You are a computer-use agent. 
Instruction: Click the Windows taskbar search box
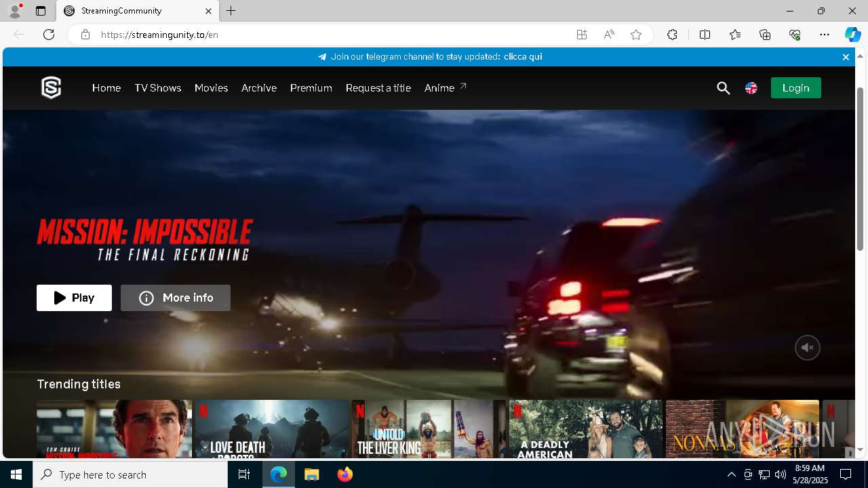pos(130,474)
